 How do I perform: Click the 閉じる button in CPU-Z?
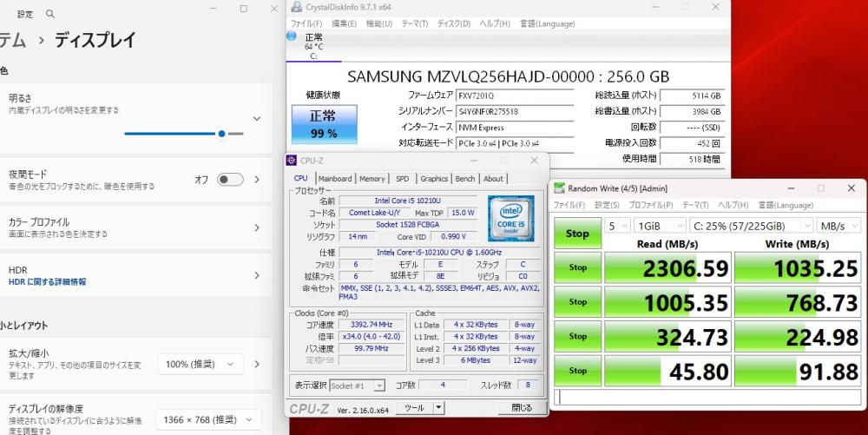[522, 408]
